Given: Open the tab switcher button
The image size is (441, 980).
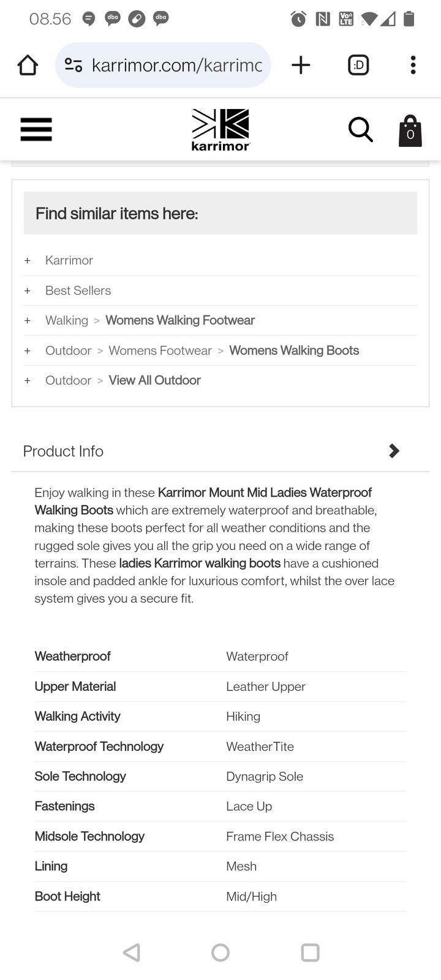Looking at the screenshot, I should coord(358,65).
